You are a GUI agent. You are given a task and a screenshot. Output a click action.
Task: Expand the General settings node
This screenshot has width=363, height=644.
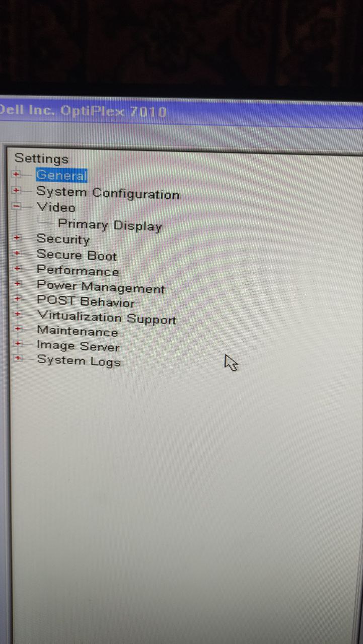(x=16, y=174)
